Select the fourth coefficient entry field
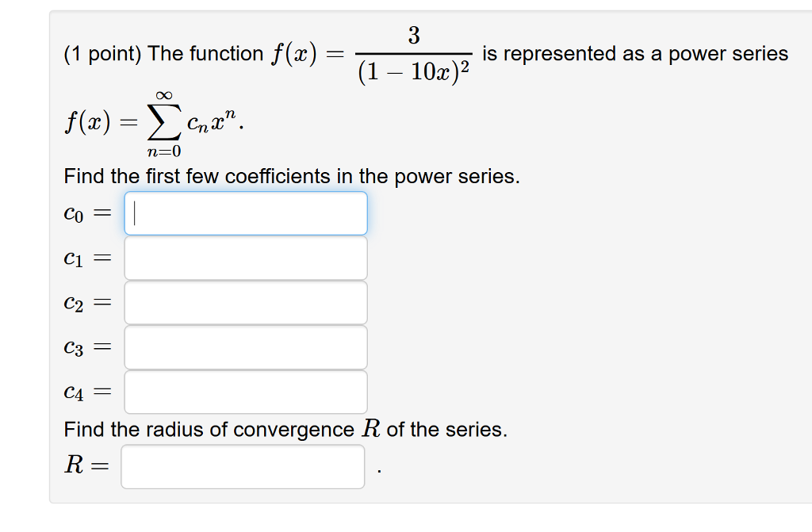This screenshot has height=532, width=812. (246, 346)
